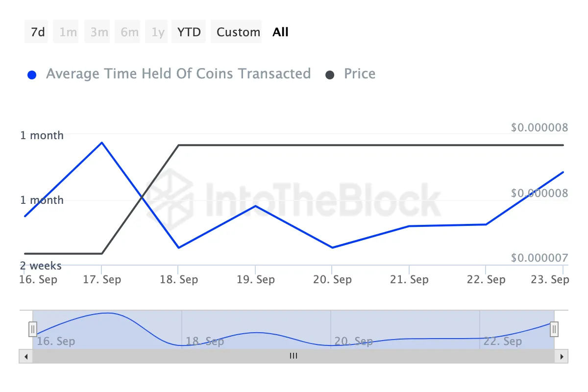
Task: Switch to YTD range
Action: [189, 32]
